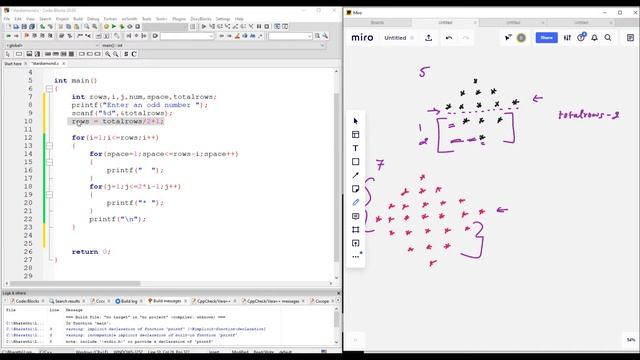640x360 pixels.
Task: Click the build messages vertical scrollbar
Action: point(336,326)
